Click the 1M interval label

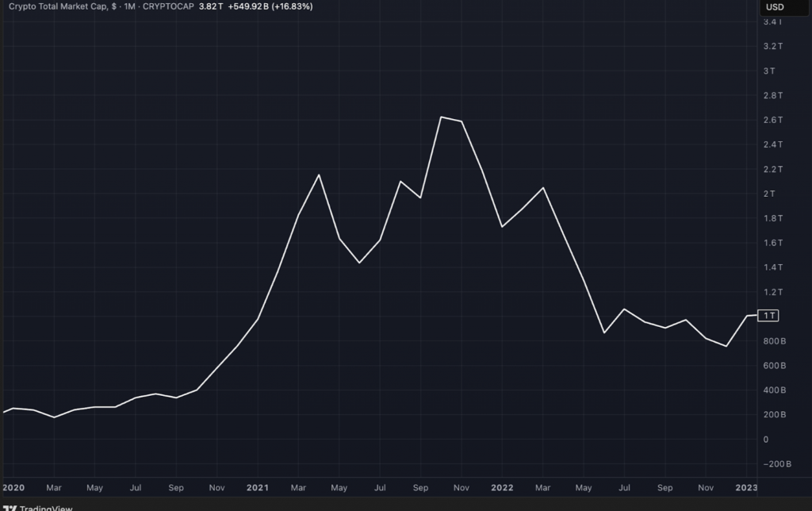(x=129, y=6)
